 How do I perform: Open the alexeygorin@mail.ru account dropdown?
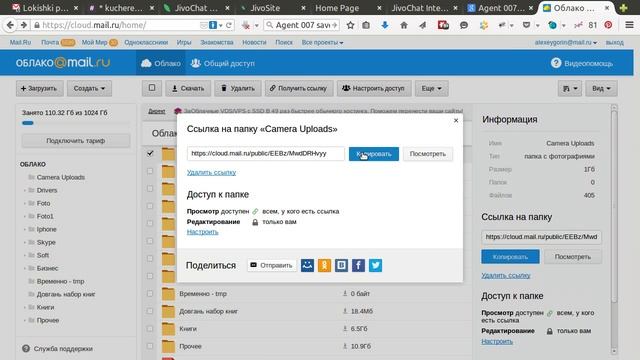[566, 42]
